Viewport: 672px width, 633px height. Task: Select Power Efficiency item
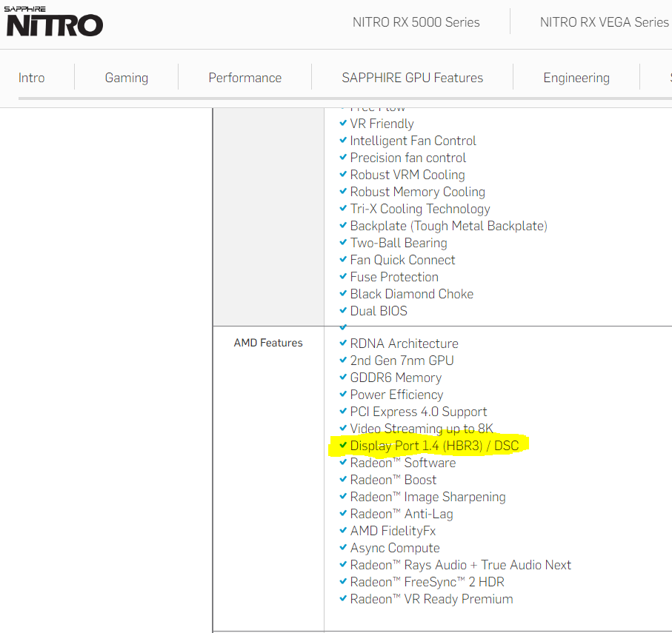tap(396, 395)
